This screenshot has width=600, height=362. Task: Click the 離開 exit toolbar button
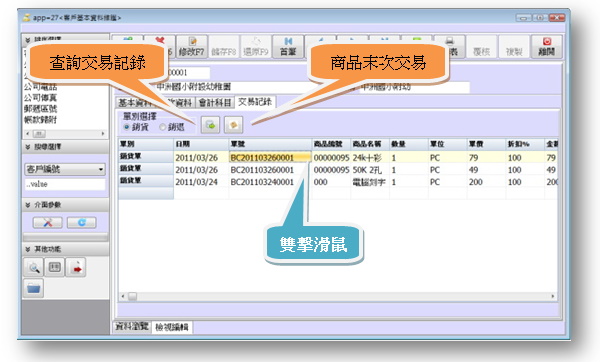547,47
